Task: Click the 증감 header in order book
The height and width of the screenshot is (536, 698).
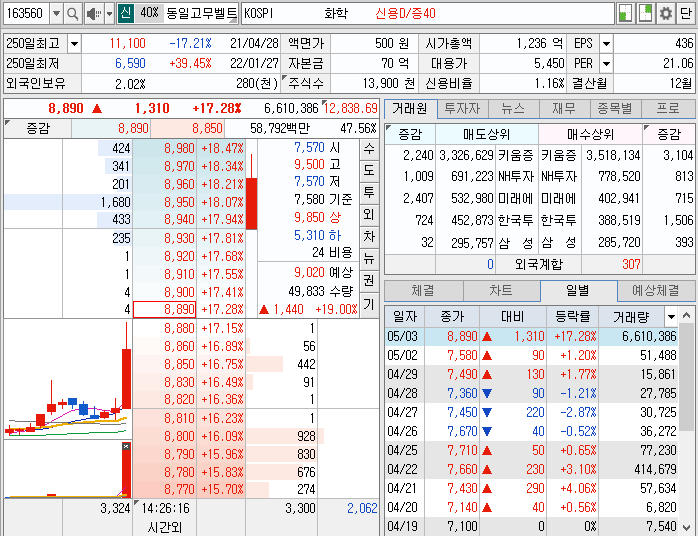Action: [38, 129]
